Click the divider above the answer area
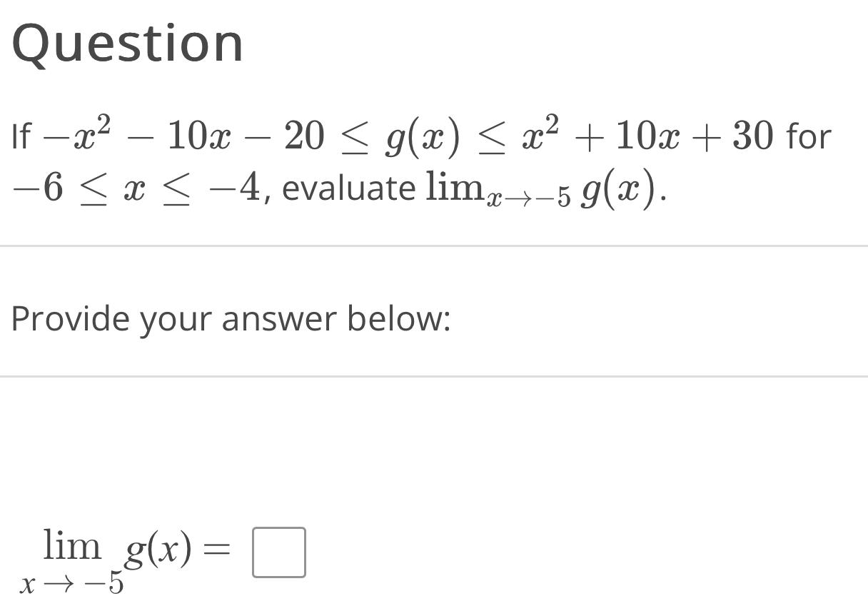This screenshot has width=868, height=611. (434, 373)
